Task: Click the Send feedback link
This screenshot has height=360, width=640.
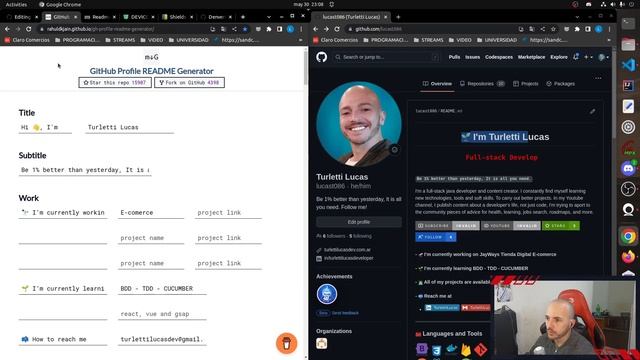Action: click(345, 313)
